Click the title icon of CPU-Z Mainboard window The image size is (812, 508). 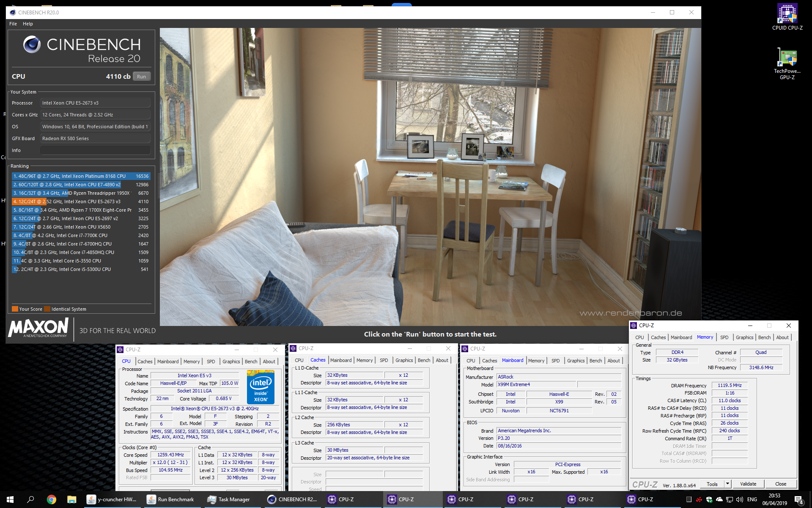pyautogui.click(x=465, y=349)
